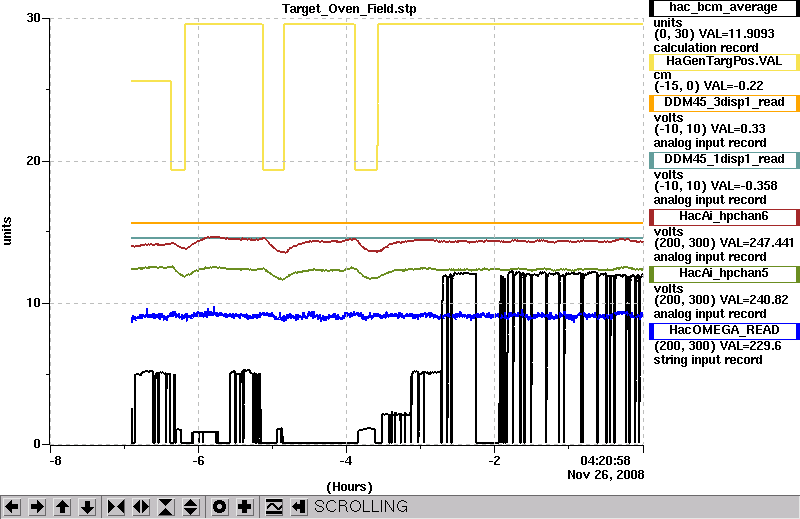800x519 pixels.
Task: Click the -4 tick label on x-axis
Action: pyautogui.click(x=346, y=461)
